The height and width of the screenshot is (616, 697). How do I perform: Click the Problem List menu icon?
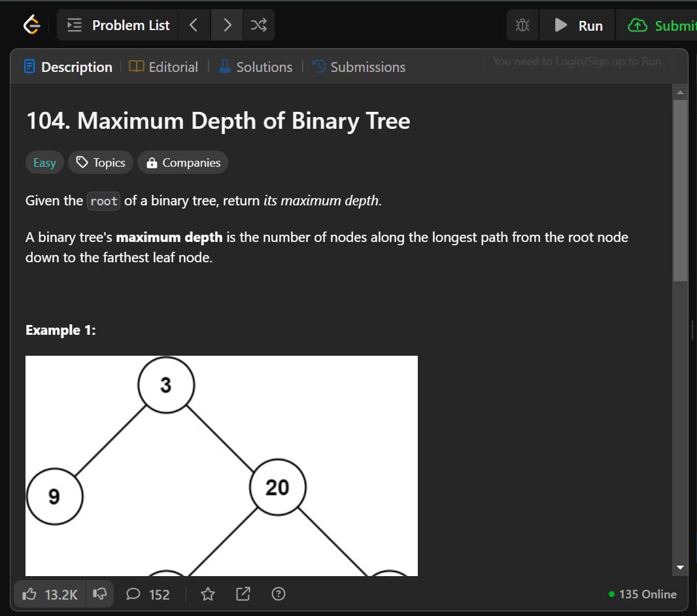(x=75, y=25)
